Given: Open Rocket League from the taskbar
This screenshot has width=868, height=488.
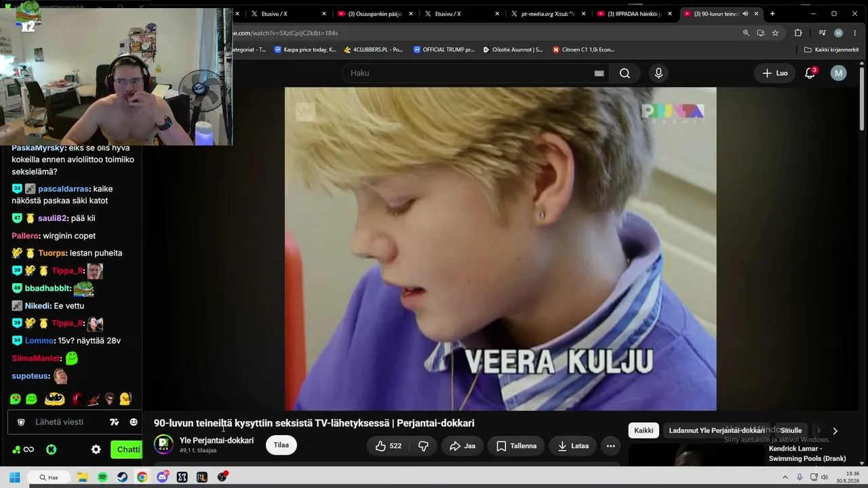Looking at the screenshot, I should (x=201, y=477).
